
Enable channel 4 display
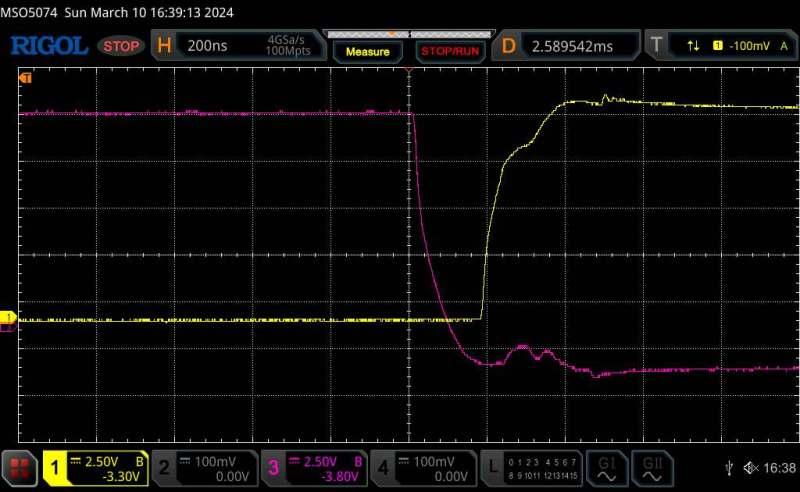click(x=423, y=467)
